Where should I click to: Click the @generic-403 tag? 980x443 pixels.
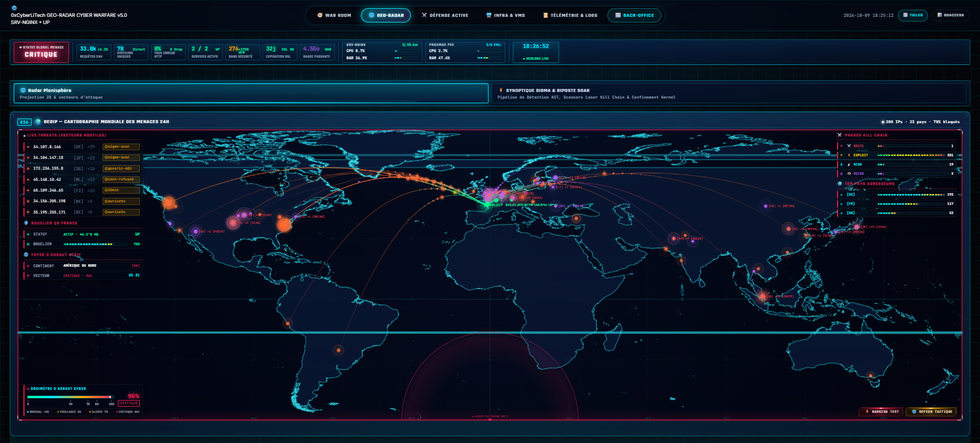pos(121,169)
